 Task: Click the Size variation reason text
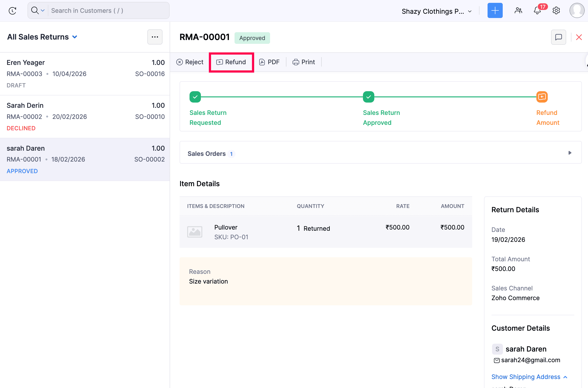208,281
